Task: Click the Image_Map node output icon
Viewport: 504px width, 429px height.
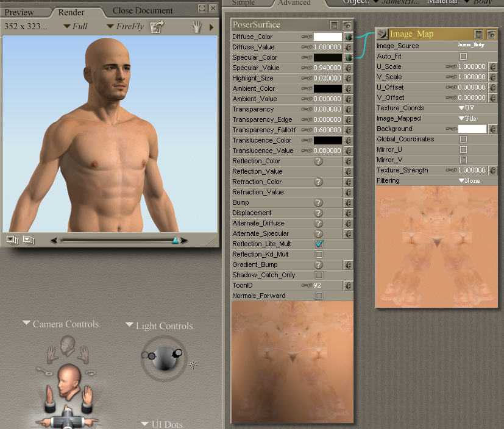Action: pyautogui.click(x=382, y=34)
